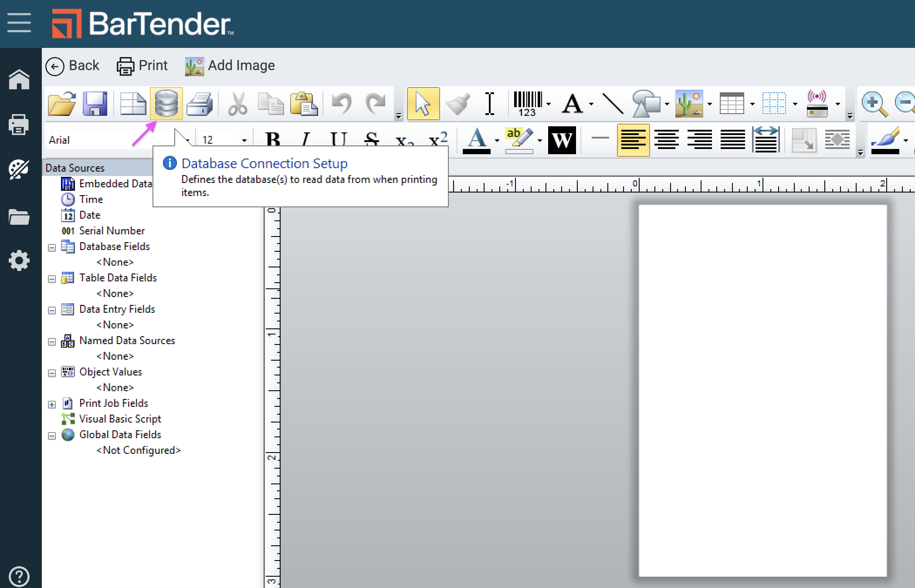Click the Database Connection Setup icon

(x=166, y=104)
